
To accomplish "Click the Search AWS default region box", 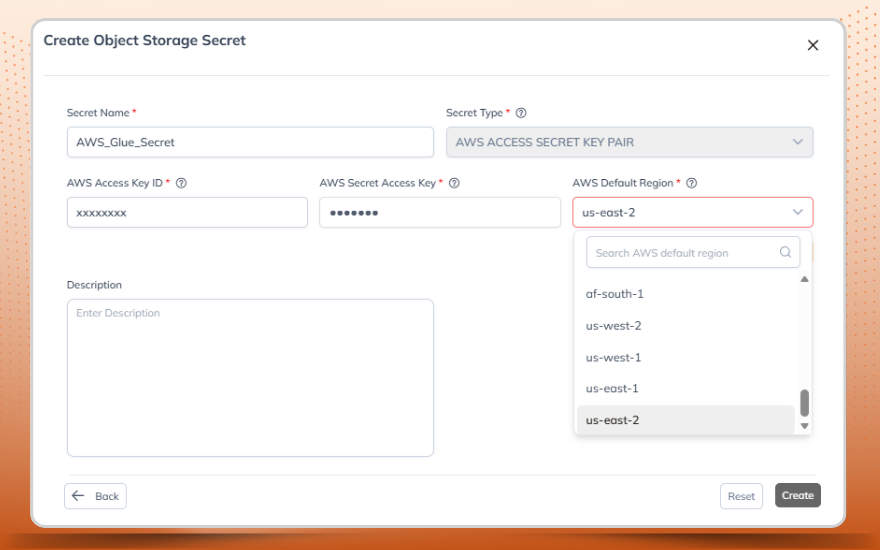I will (x=693, y=253).
